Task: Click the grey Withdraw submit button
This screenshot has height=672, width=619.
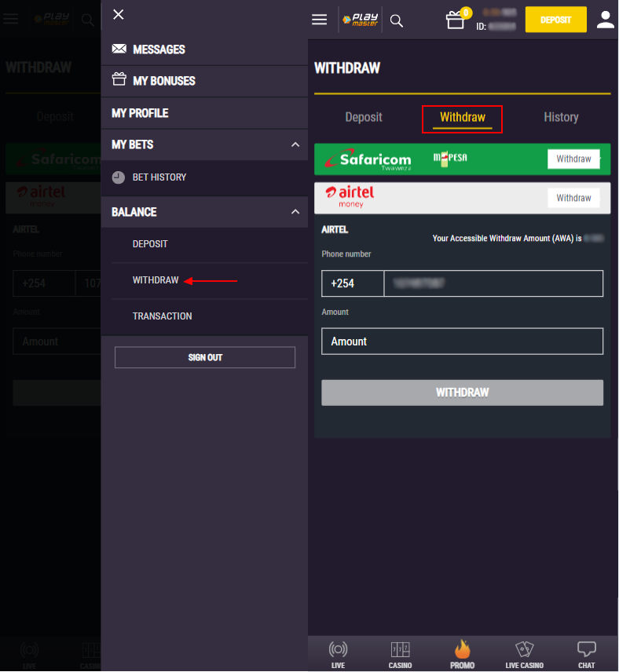Action: tap(462, 393)
